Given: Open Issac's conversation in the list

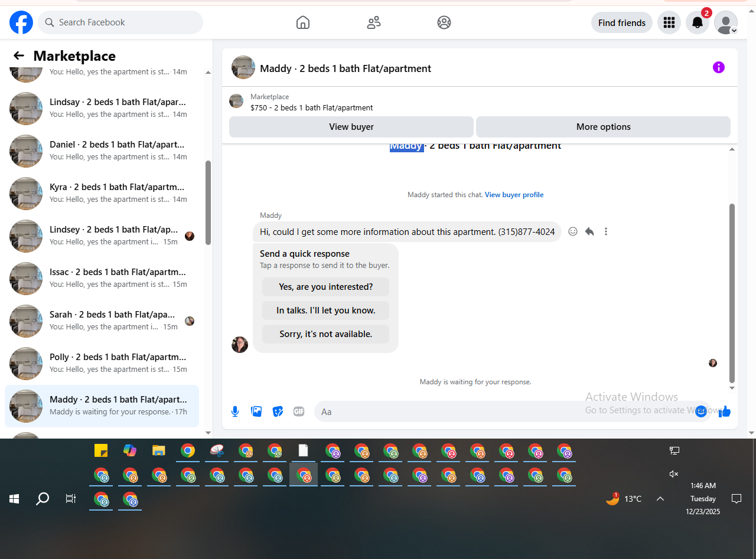Looking at the screenshot, I should pyautogui.click(x=102, y=279).
